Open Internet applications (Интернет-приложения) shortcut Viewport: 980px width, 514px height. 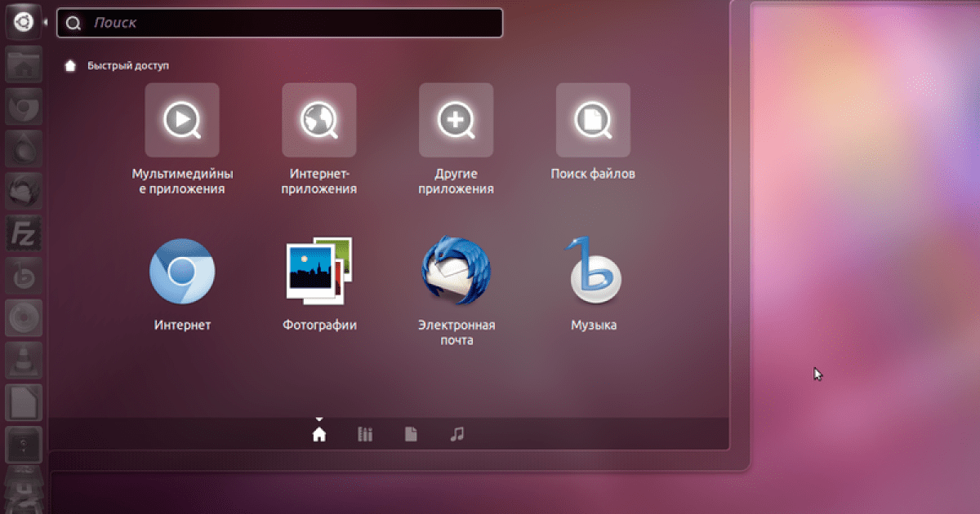click(319, 121)
